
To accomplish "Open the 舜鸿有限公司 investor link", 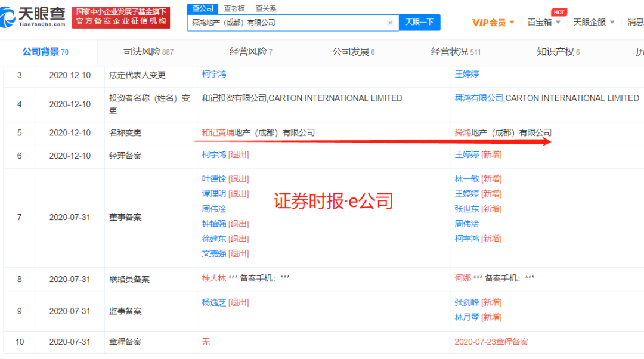I will [x=479, y=98].
